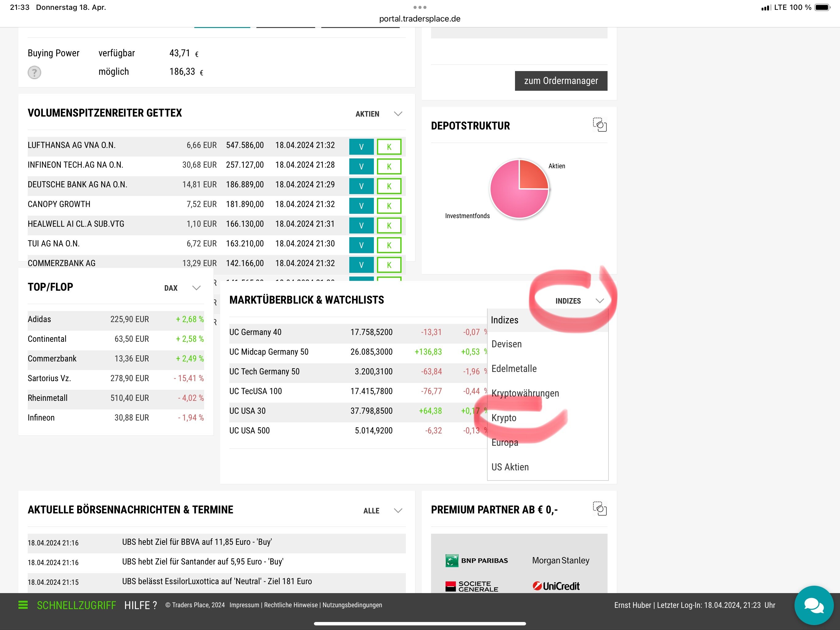Click K buy icon for Infineon Tech
The image size is (840, 630).
click(x=389, y=166)
